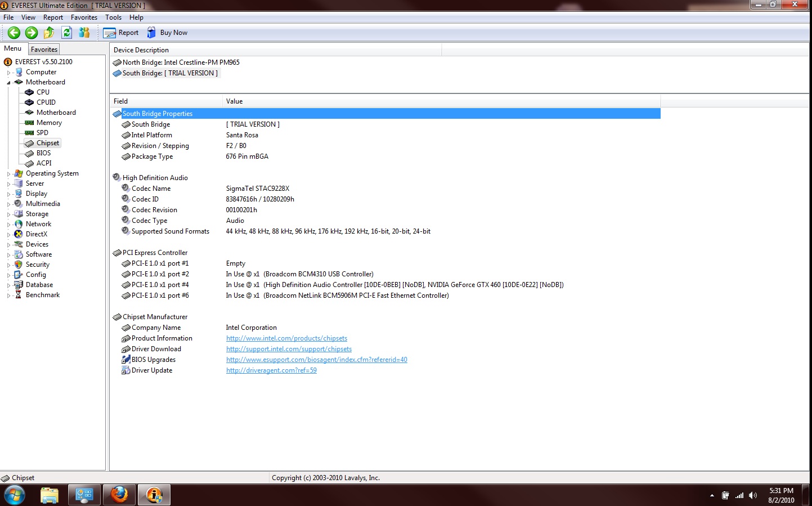Click the Driver Update row icon

point(126,370)
